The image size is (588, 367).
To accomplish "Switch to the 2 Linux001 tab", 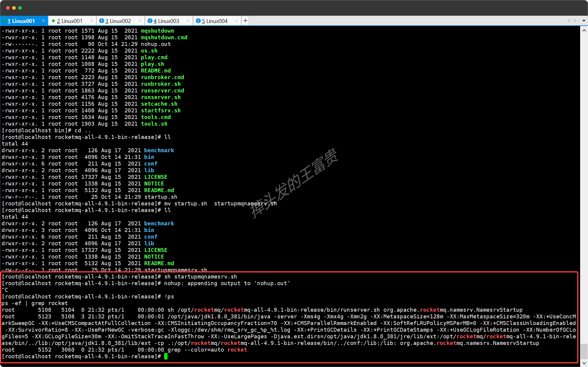I will click(70, 21).
